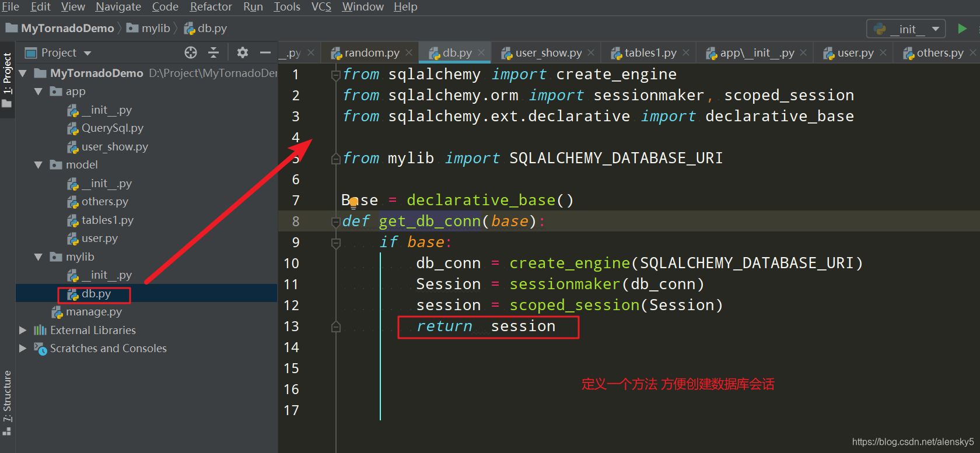Expand External Libraries node
Image resolution: width=980 pixels, height=453 pixels.
(x=23, y=330)
